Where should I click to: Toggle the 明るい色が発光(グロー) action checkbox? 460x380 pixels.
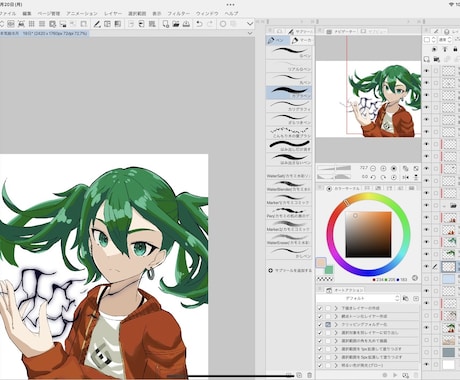point(320,365)
